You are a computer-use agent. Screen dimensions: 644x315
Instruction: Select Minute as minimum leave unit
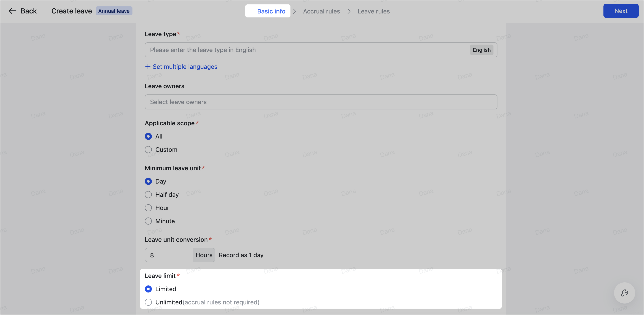(x=148, y=221)
